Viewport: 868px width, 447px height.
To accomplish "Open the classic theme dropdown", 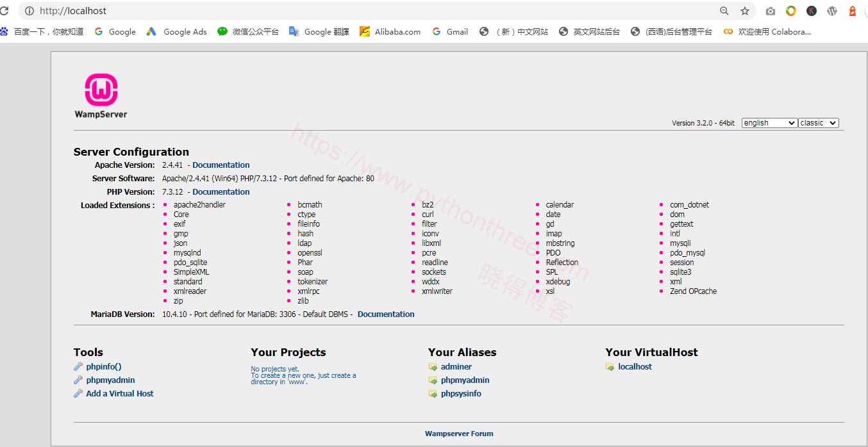I will [x=819, y=123].
